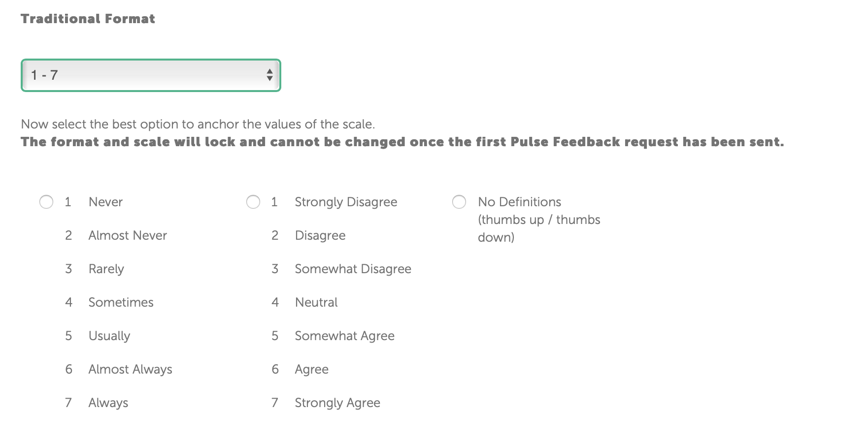The height and width of the screenshot is (443, 868).
Task: Choose the No Definitions radio button
Action: 459,202
